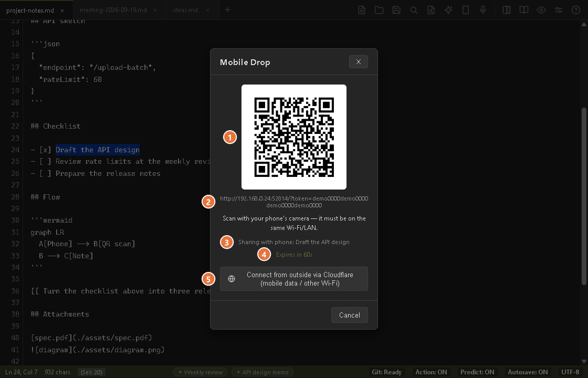Click 'Mobile Drop' dialog title
Viewport: 588px width, 378px height.
point(245,62)
